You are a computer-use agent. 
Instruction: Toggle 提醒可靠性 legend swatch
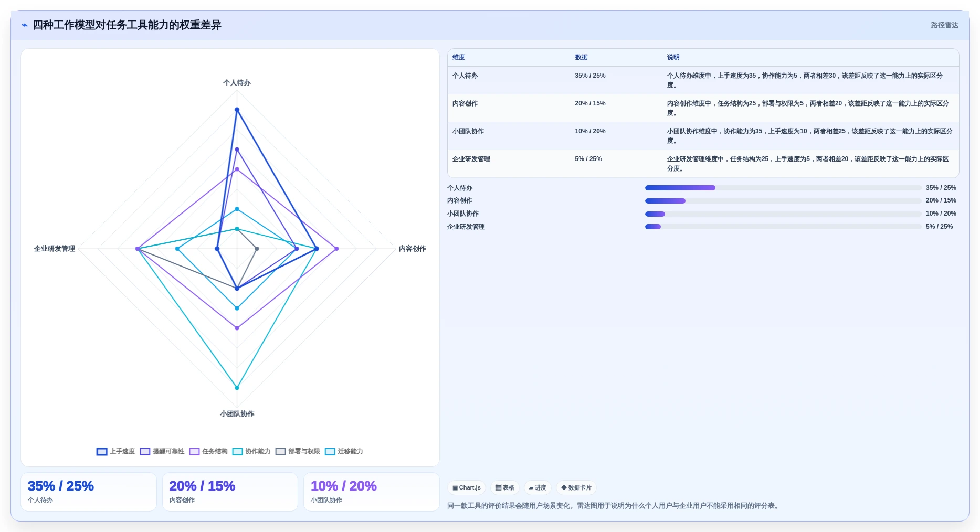click(145, 452)
